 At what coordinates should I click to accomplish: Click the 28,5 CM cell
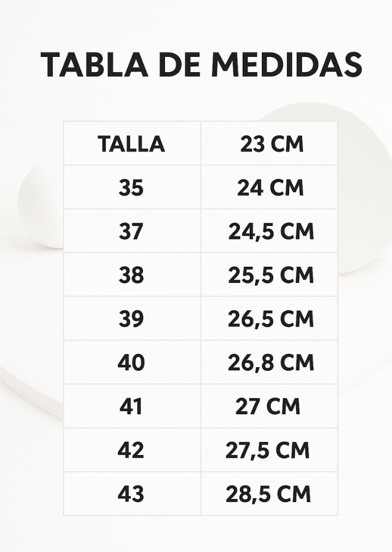coord(268,494)
